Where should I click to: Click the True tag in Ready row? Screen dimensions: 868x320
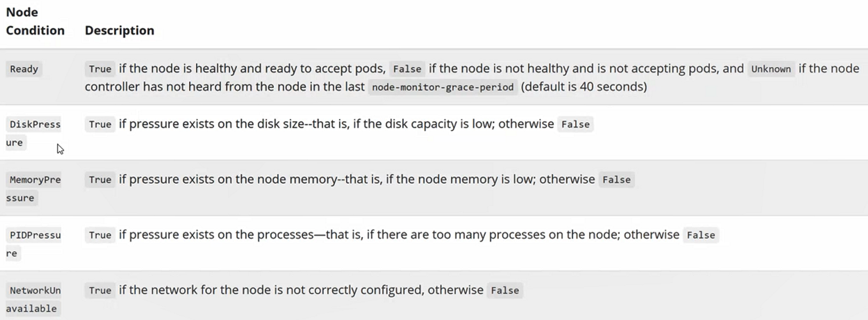point(100,69)
